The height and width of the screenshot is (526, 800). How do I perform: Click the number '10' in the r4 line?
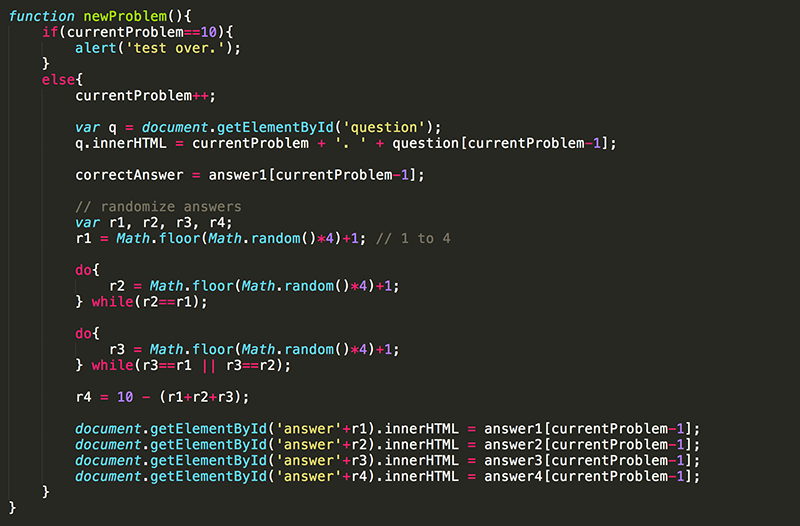[x=125, y=396]
